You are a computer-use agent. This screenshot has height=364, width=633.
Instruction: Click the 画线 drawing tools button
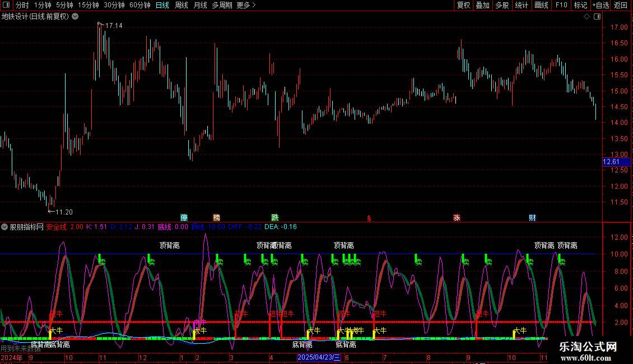click(541, 5)
